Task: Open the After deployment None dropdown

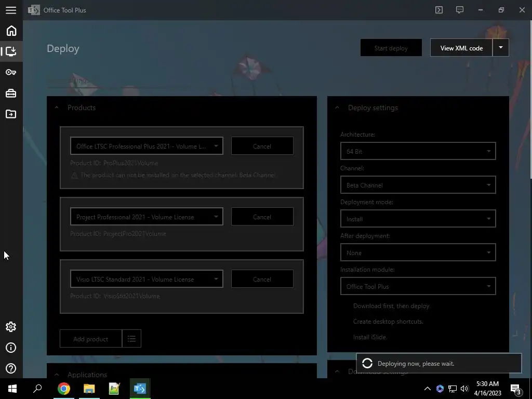Action: tap(418, 252)
